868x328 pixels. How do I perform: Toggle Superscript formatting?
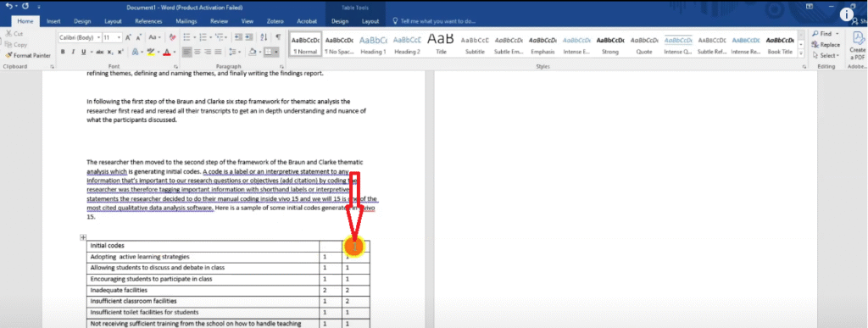[x=120, y=52]
